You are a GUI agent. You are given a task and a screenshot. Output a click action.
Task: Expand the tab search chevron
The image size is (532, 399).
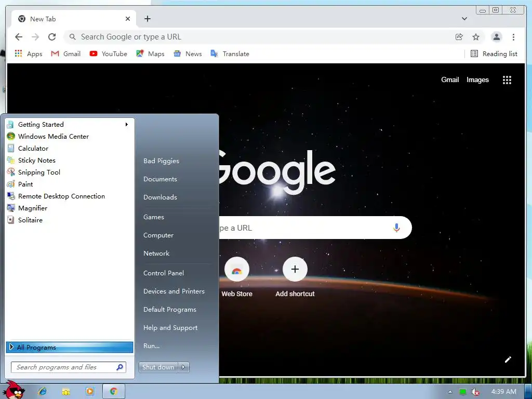point(464,19)
